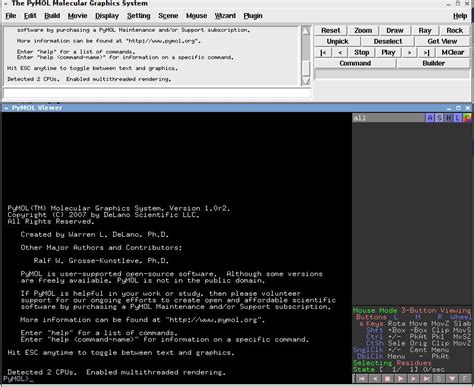Click the Unpick button
This screenshot has width=474, height=387.
(337, 41)
